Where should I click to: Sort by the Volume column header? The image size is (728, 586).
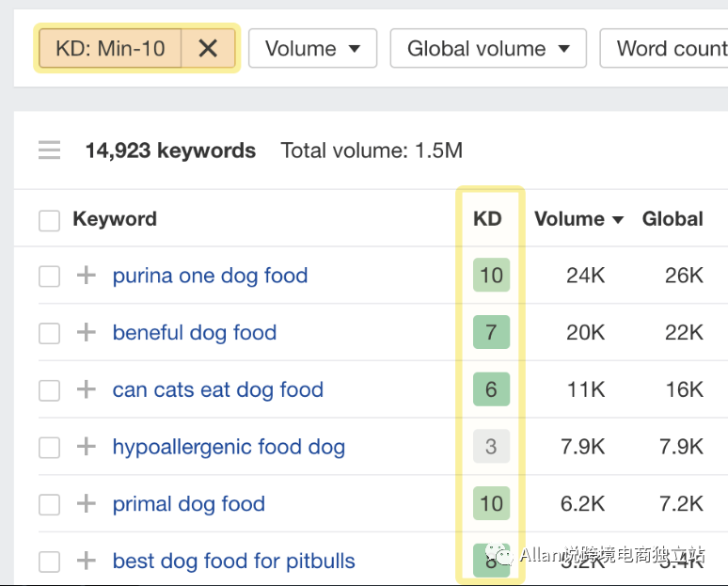(578, 219)
